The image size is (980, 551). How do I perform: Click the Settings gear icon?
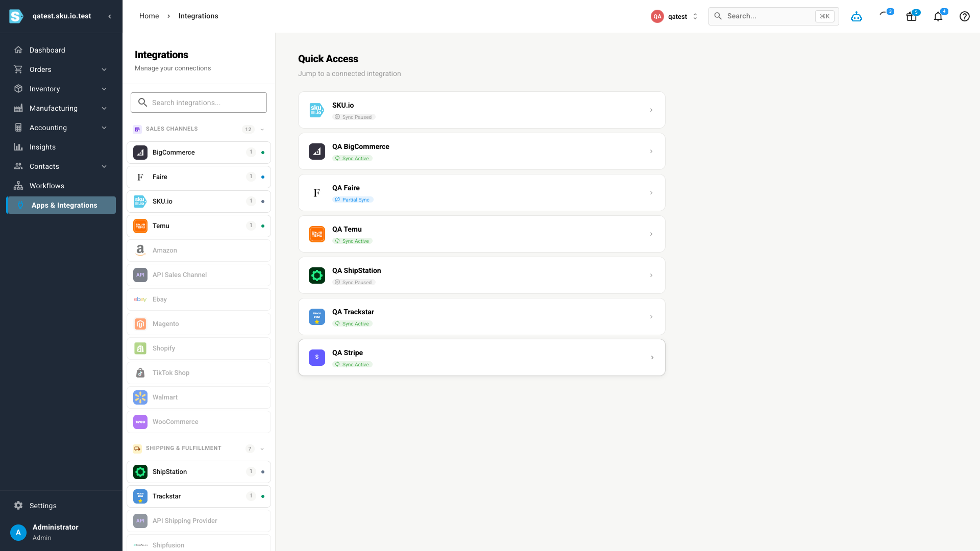click(x=18, y=506)
